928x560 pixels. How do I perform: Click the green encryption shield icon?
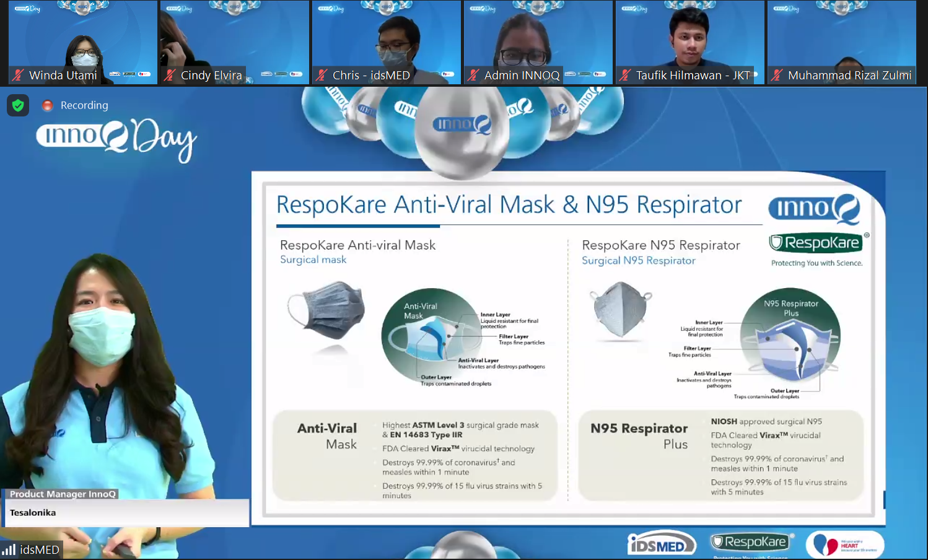(18, 105)
